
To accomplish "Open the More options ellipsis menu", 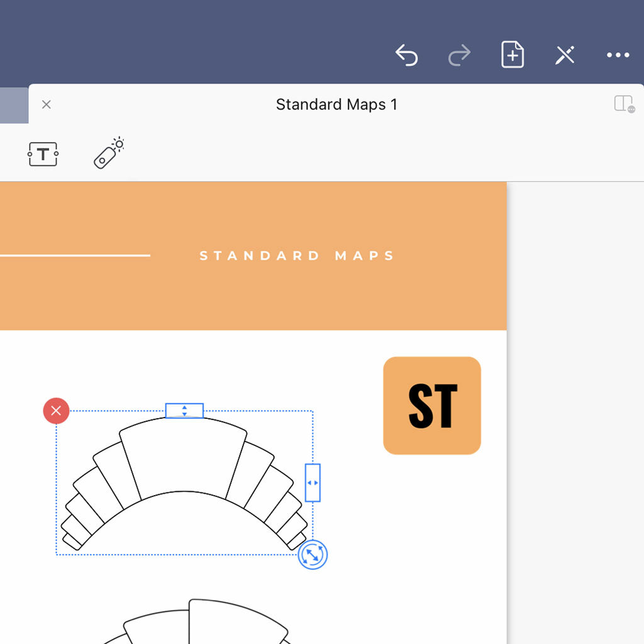I will (617, 55).
